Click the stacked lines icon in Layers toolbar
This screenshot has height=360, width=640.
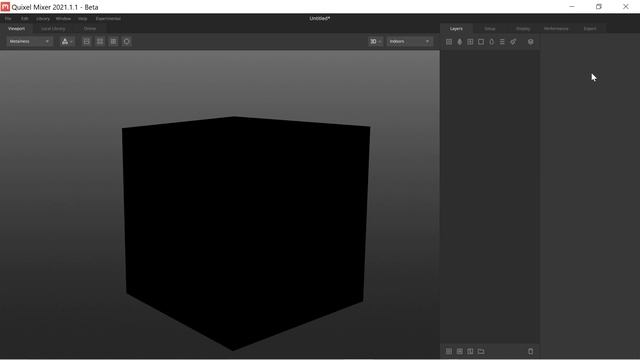502,42
